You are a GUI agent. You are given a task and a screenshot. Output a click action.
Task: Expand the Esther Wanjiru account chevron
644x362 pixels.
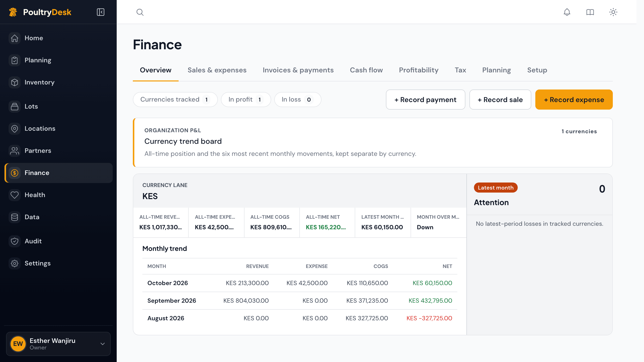click(x=103, y=344)
